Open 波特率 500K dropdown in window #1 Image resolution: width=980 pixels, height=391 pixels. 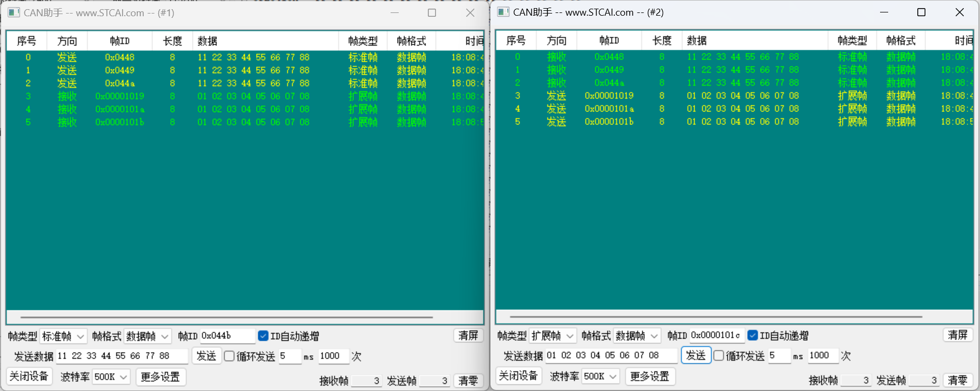[x=111, y=376]
